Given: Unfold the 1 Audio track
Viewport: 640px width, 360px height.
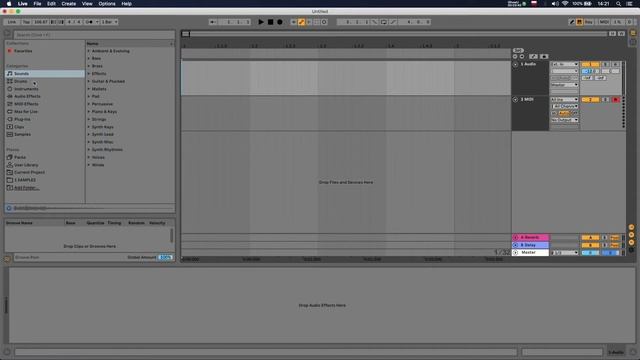Looking at the screenshot, I should coord(515,64).
